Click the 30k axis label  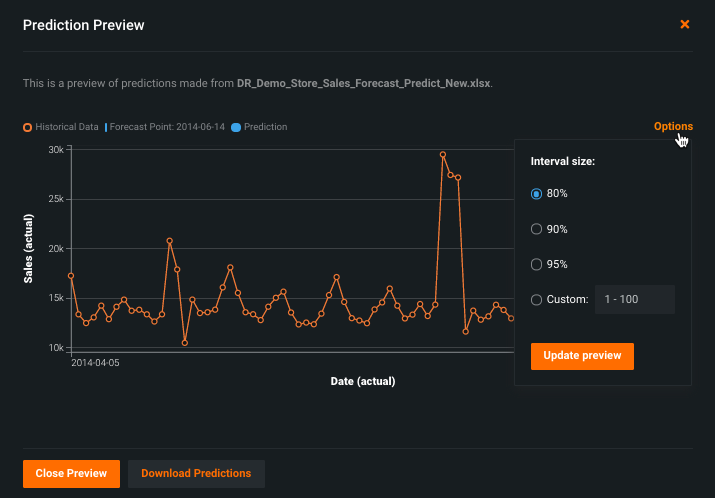click(x=56, y=150)
